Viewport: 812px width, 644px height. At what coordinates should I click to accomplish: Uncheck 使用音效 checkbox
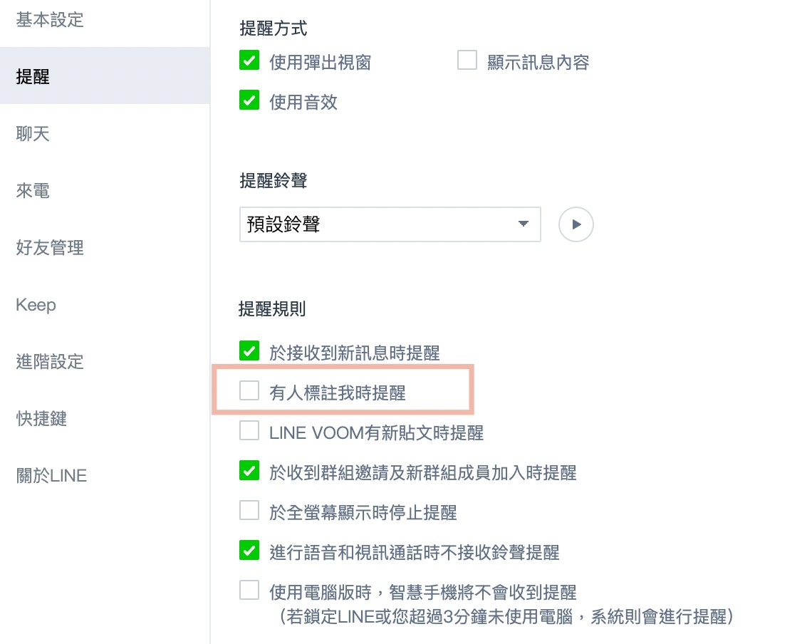click(x=249, y=101)
